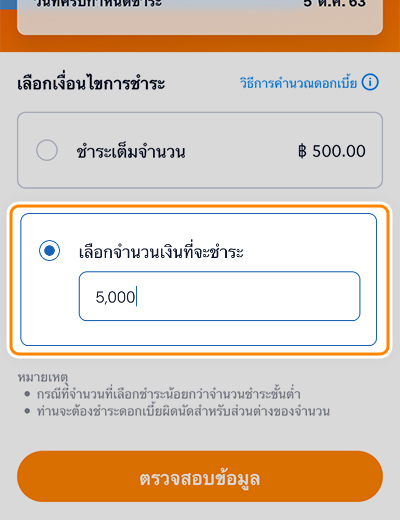Select the เลือกจำนวนเงินที่จะชำระ radio button

tap(49, 250)
